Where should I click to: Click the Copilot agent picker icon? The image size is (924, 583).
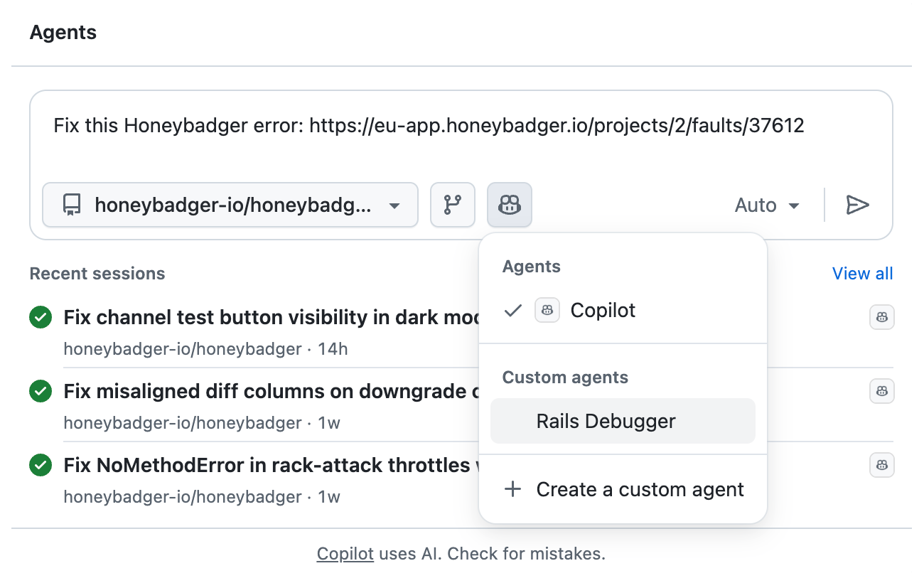509,205
